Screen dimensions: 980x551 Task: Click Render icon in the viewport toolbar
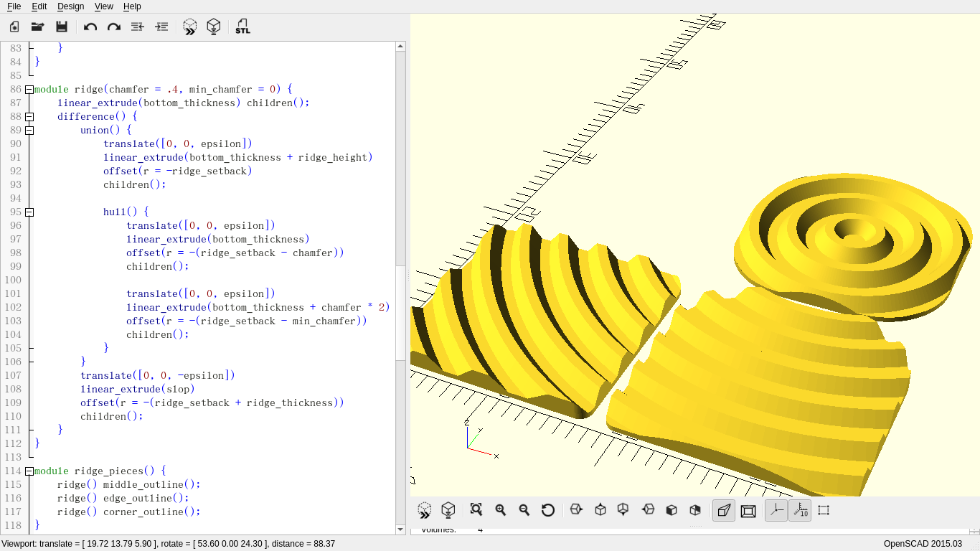point(448,510)
